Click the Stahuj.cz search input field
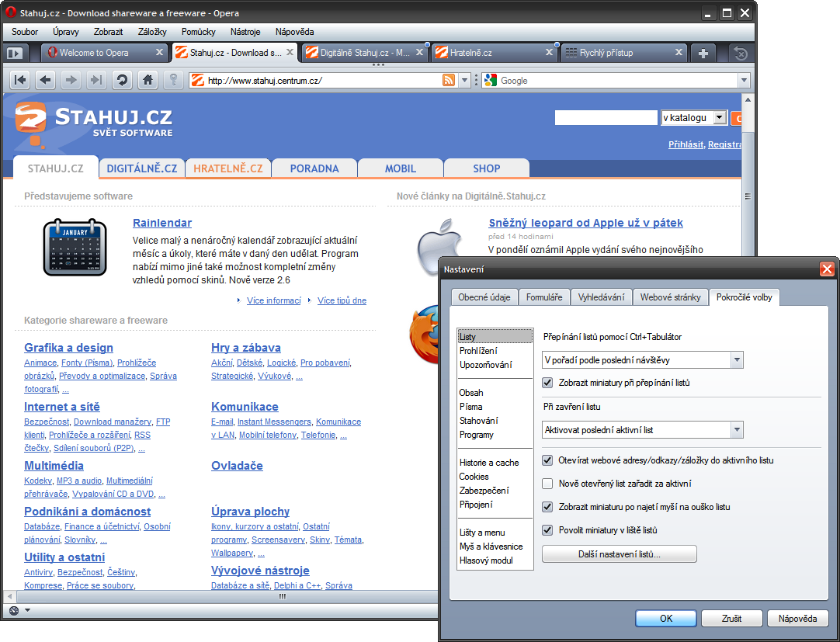Screen dimensions: 840x642 (x=606, y=118)
